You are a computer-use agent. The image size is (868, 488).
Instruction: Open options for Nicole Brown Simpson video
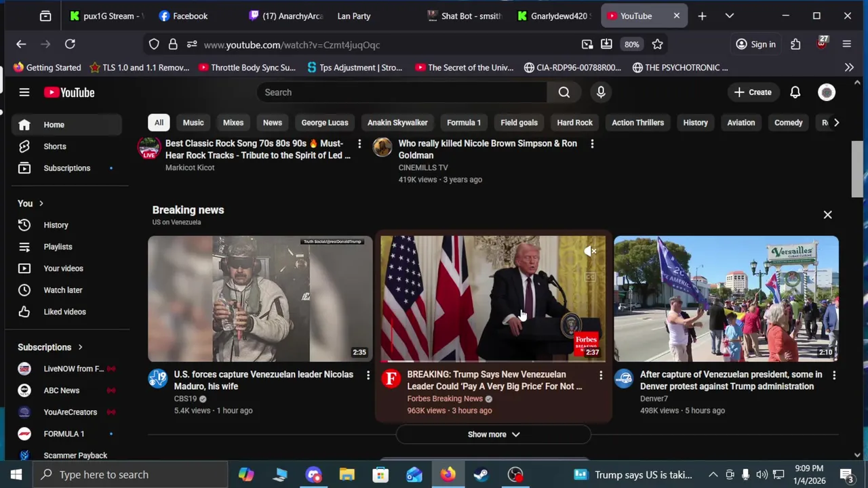[x=592, y=144]
